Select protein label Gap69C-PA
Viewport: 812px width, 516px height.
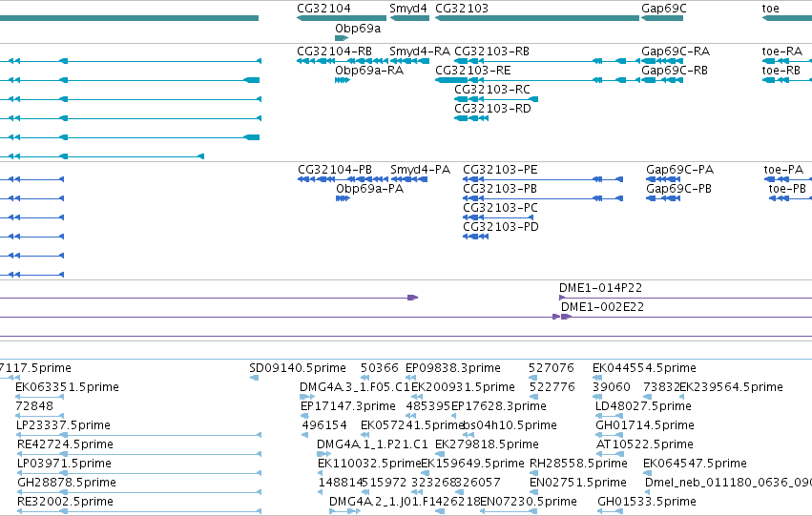679,170
